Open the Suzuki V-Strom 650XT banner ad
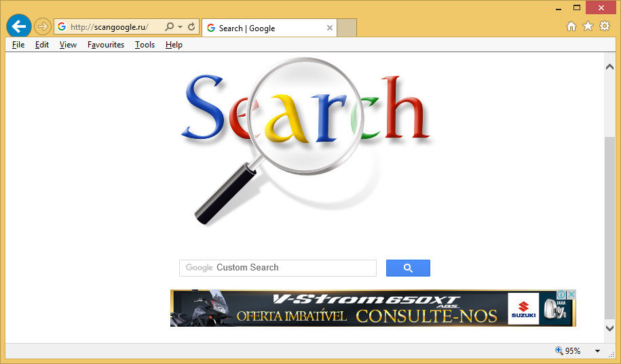Screen dimensions: 621x364 [373, 308]
